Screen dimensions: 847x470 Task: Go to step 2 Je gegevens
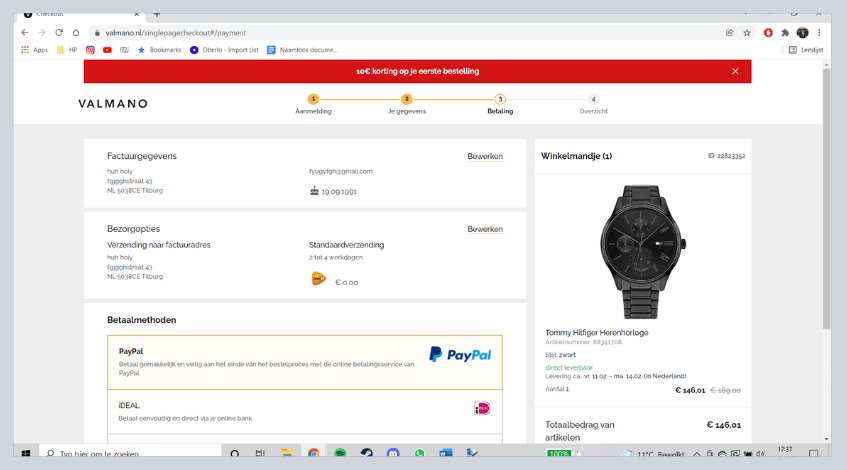pyautogui.click(x=407, y=104)
